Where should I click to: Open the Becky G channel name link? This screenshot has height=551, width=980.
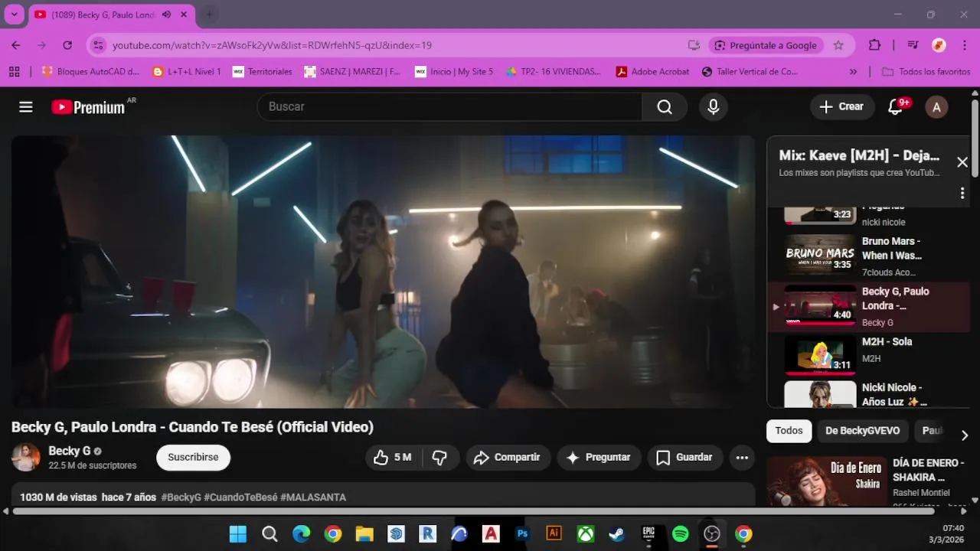pyautogui.click(x=69, y=451)
